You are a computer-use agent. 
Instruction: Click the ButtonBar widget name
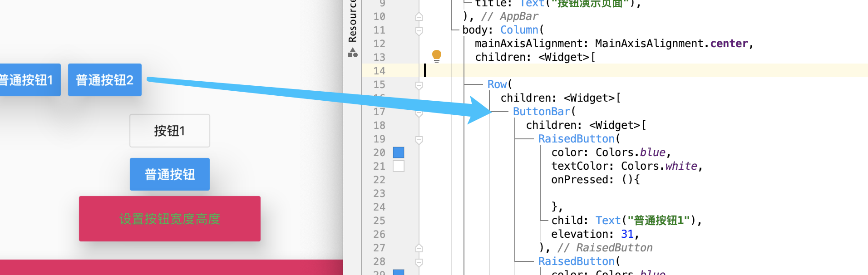[542, 112]
